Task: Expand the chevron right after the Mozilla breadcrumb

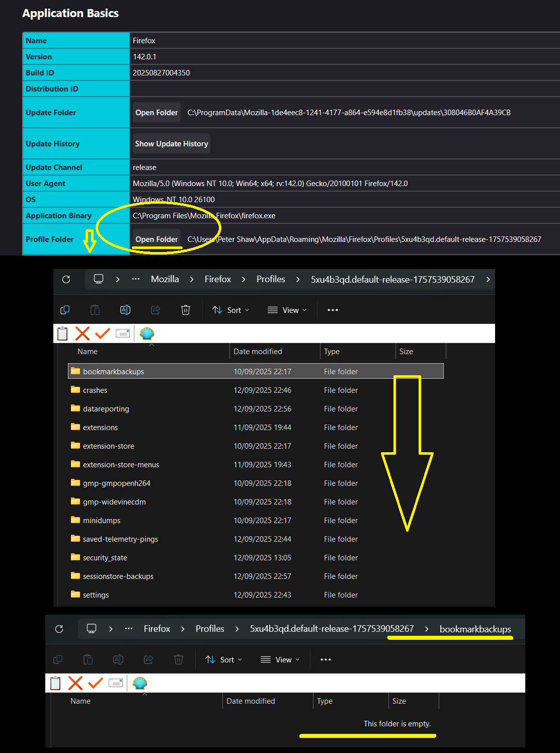Action: pyautogui.click(x=192, y=279)
